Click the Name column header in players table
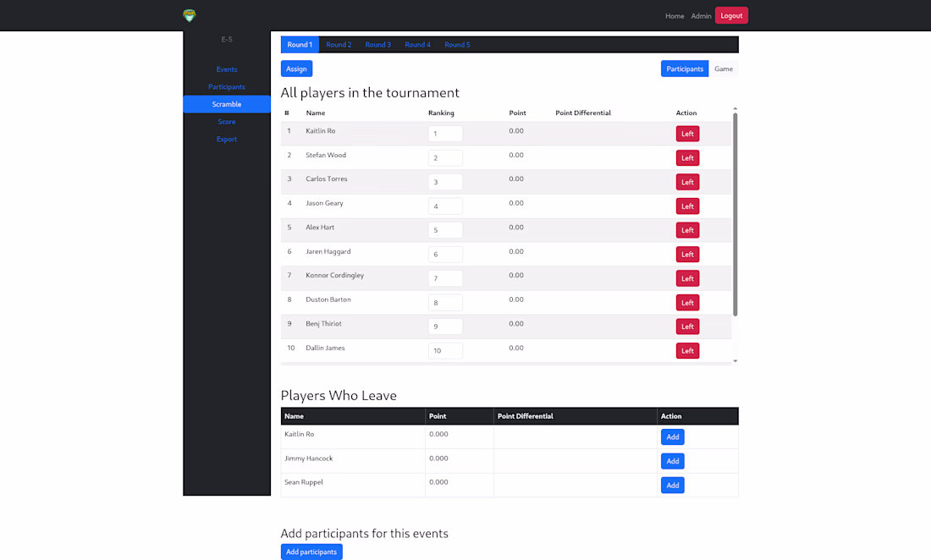Screen dimensions: 931x560 [316, 113]
